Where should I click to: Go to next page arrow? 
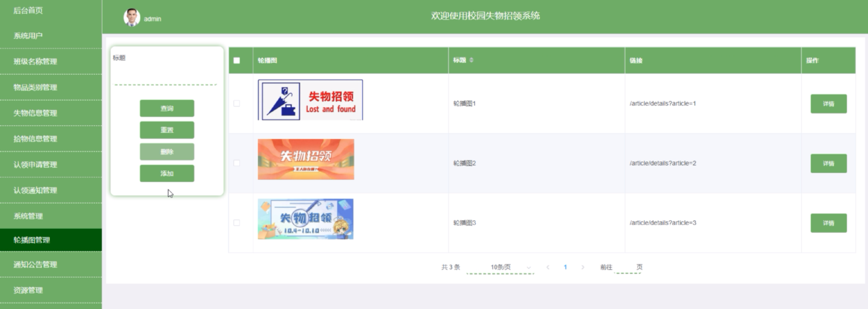tap(583, 267)
